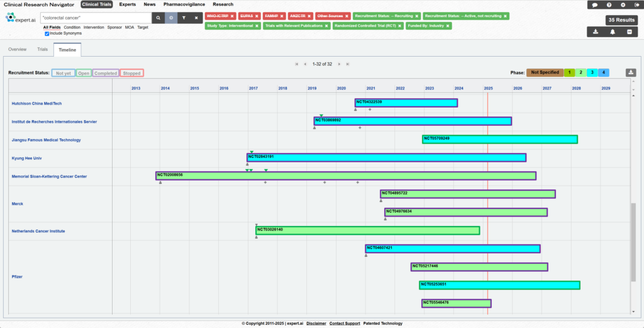Search by the Sponsor field
Viewport: 644px width, 328px height.
click(x=114, y=28)
